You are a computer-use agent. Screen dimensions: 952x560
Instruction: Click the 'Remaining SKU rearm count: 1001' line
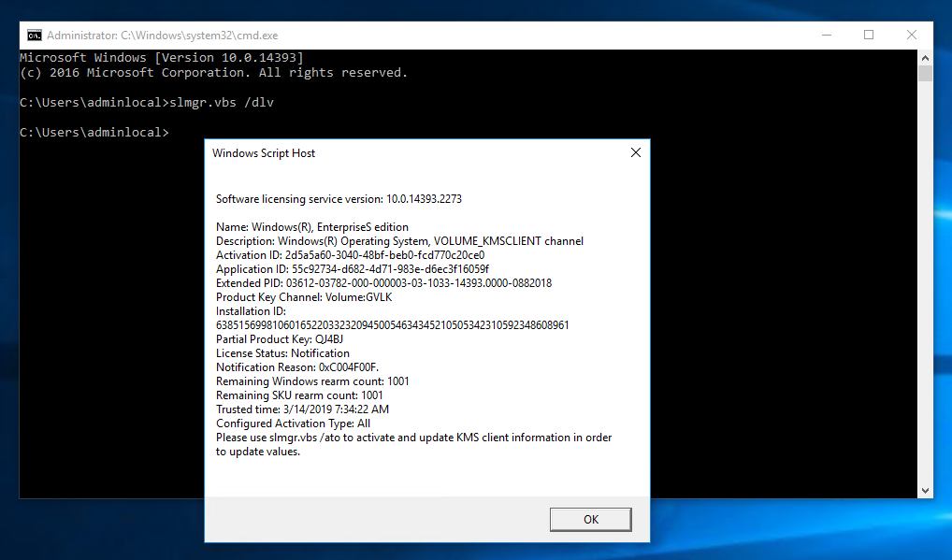pos(299,395)
